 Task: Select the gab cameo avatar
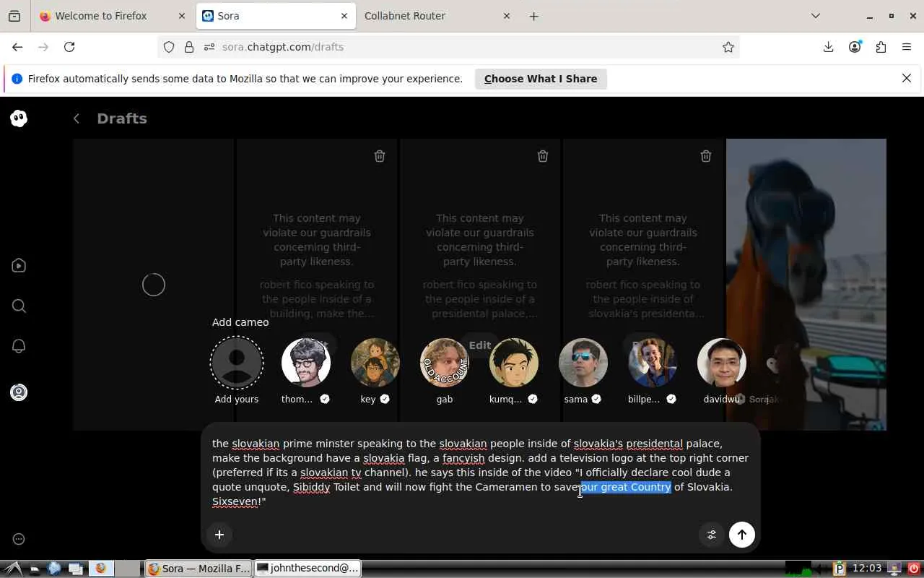coord(445,363)
